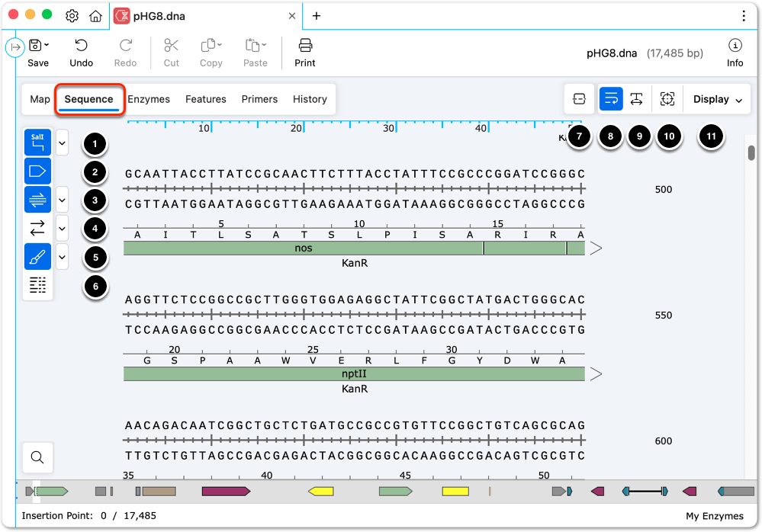Click the Copy icon
Viewport: 762px width, 532px height.
tap(208, 46)
